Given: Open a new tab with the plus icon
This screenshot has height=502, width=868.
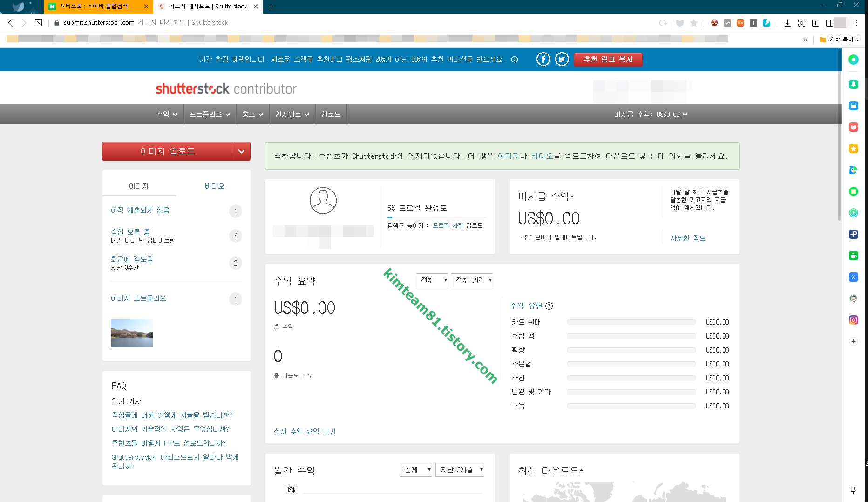Looking at the screenshot, I should coord(271,7).
